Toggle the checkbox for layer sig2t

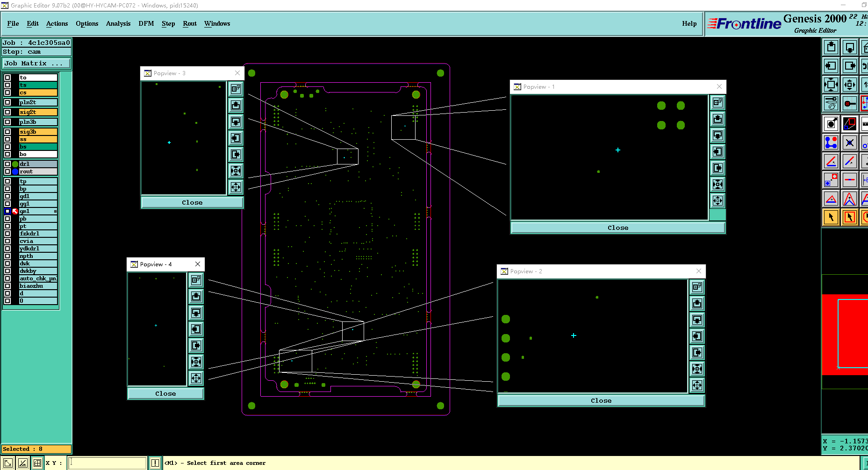(x=7, y=112)
